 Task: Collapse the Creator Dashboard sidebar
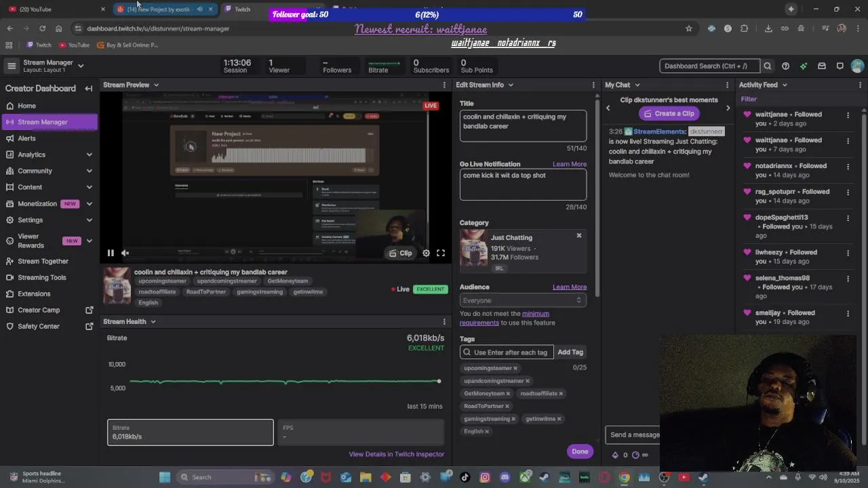[88, 88]
